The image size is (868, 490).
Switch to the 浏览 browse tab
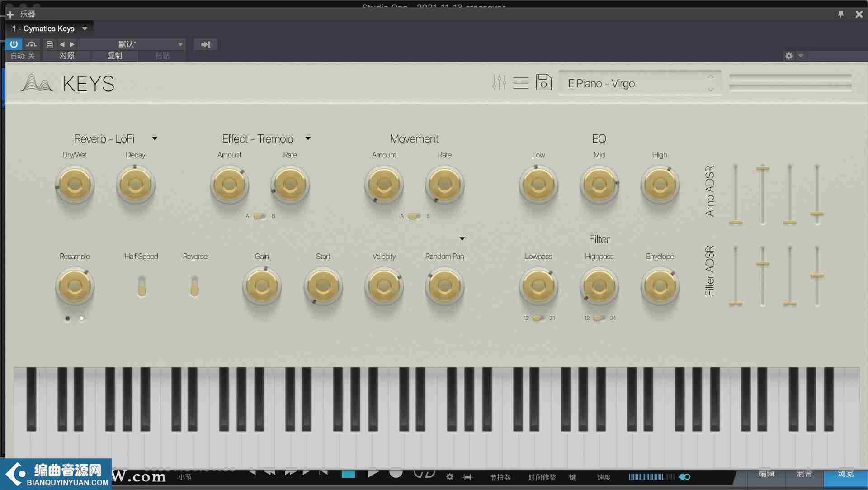(845, 475)
